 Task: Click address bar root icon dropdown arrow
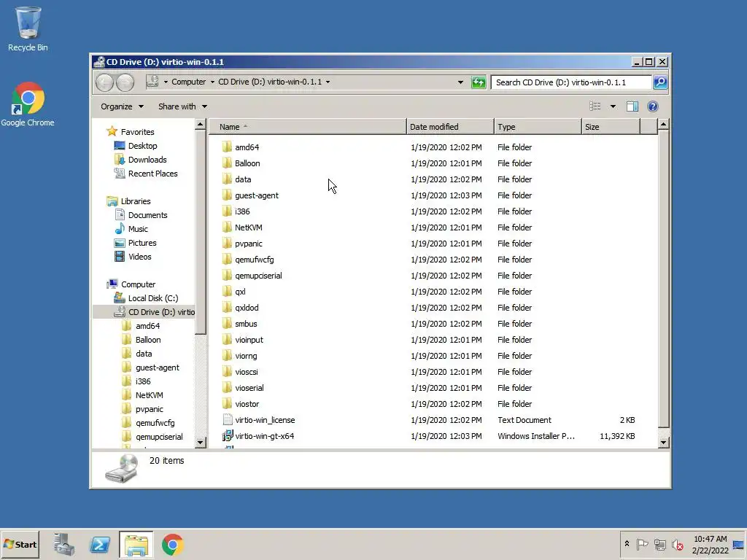(x=166, y=82)
